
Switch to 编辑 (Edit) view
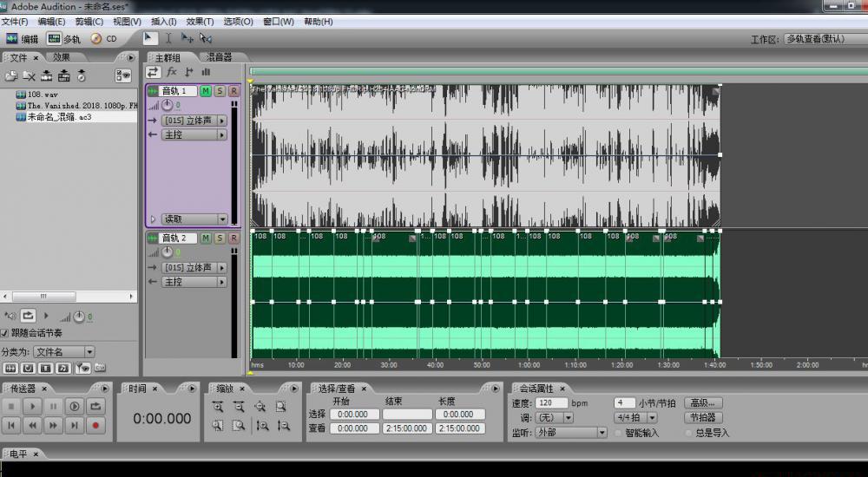click(23, 39)
